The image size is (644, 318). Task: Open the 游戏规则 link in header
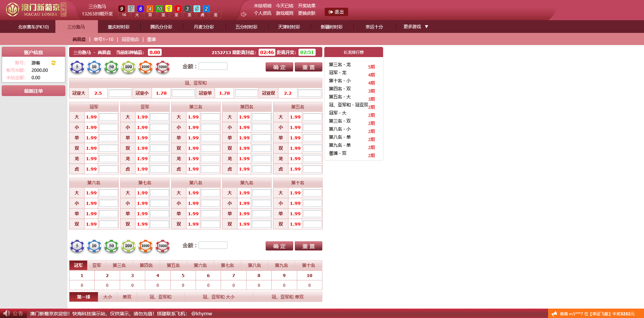[x=284, y=13]
